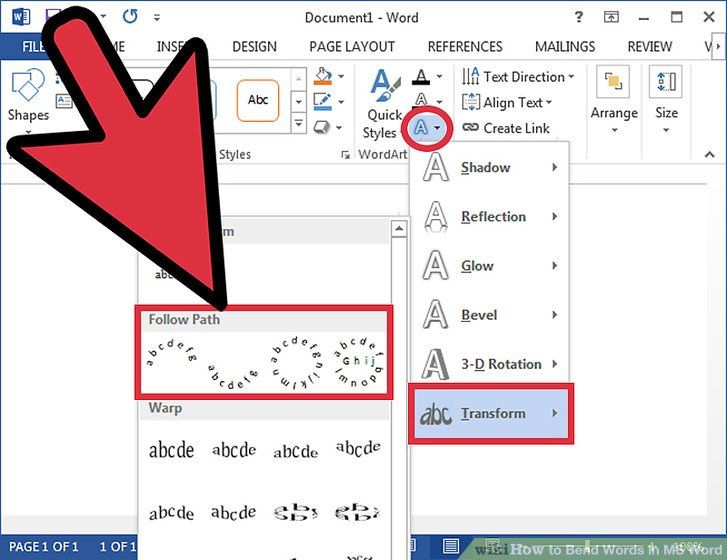Open the Text Effects dropdown arrow

437,127
